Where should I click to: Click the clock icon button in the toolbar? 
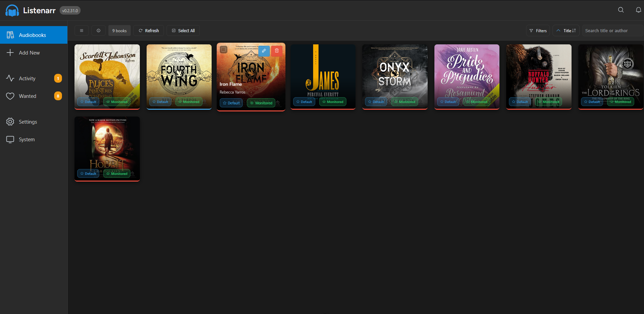(x=99, y=30)
